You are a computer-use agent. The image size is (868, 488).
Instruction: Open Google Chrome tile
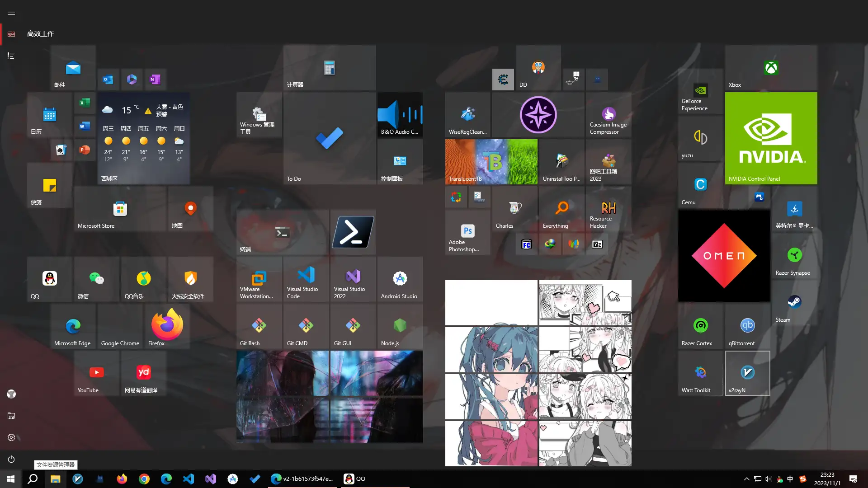click(120, 326)
